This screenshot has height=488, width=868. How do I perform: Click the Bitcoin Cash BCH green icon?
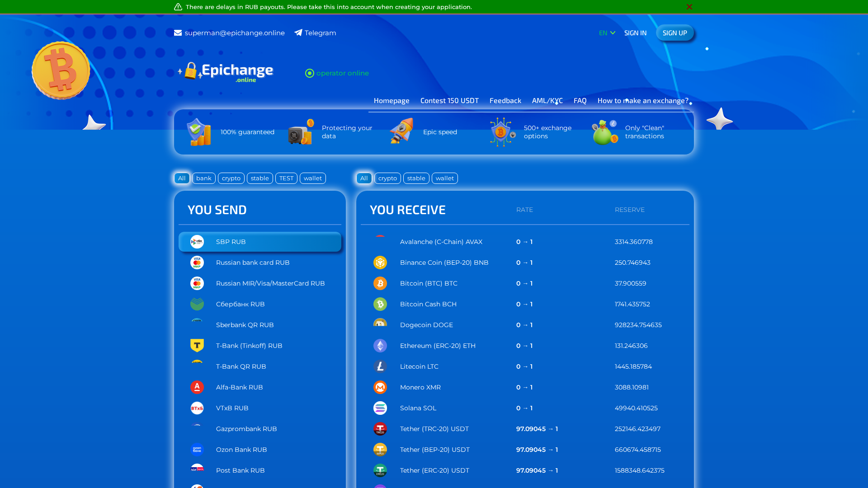pos(380,304)
